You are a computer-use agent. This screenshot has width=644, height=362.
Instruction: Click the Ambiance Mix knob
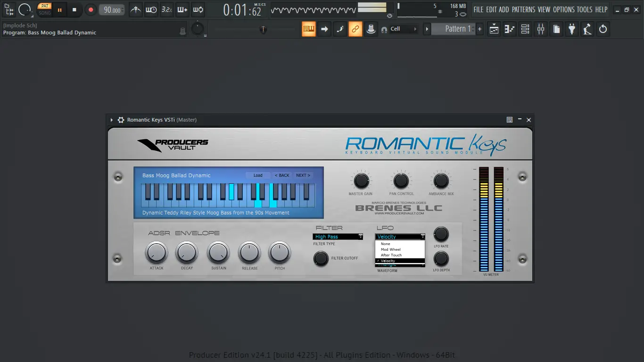point(441,181)
